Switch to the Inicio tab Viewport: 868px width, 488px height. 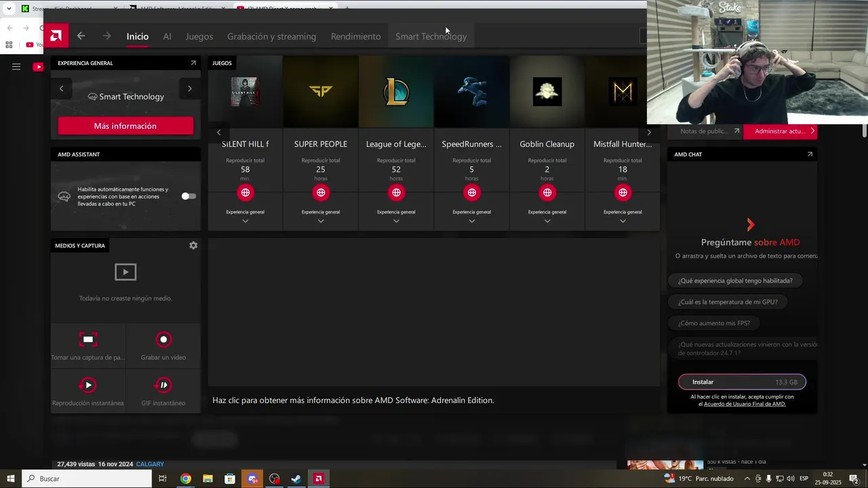138,37
